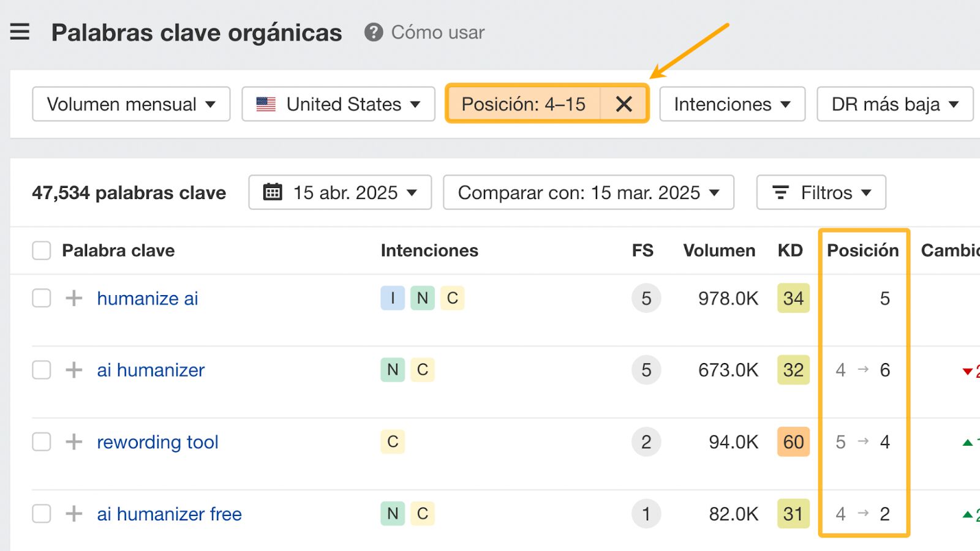This screenshot has height=551, width=980.
Task: Check the box next to ai humanizer free
Action: (41, 514)
